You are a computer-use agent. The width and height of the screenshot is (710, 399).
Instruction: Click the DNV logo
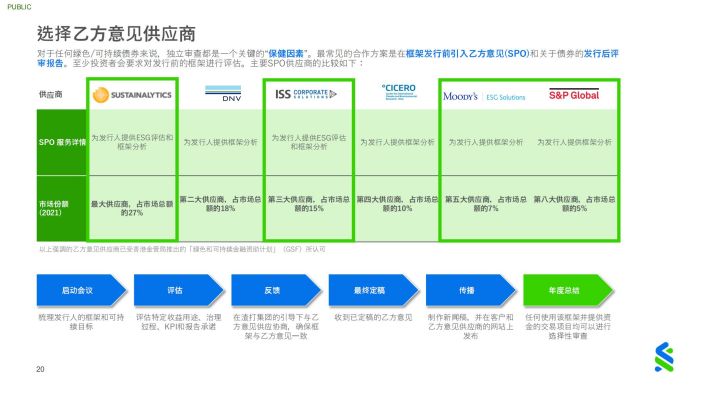(223, 93)
